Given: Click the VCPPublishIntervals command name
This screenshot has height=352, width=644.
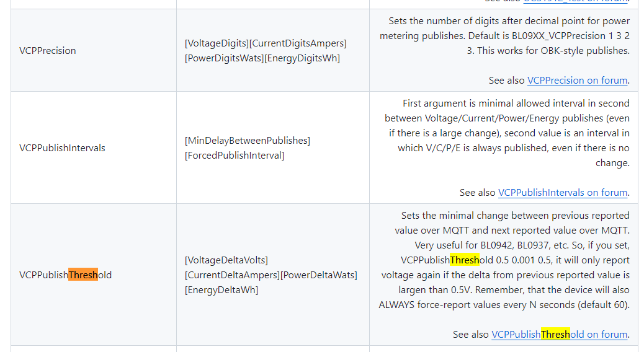Looking at the screenshot, I should (x=62, y=148).
